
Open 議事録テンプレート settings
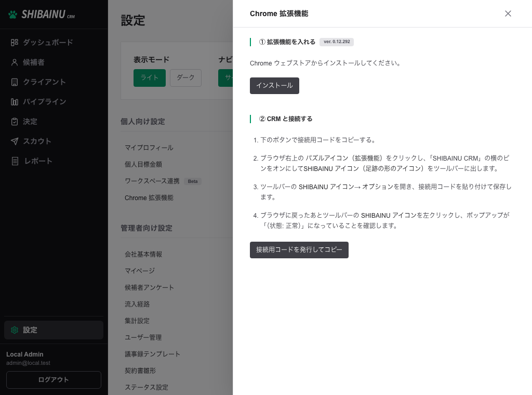click(x=152, y=354)
